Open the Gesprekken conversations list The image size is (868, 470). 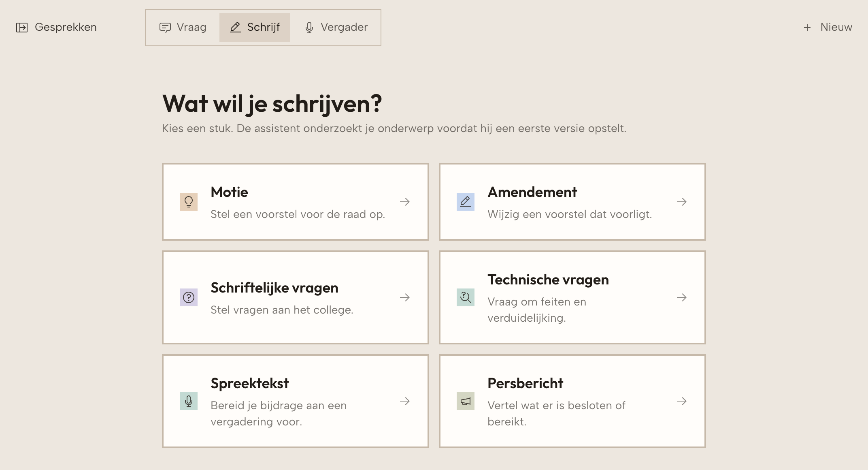(56, 28)
